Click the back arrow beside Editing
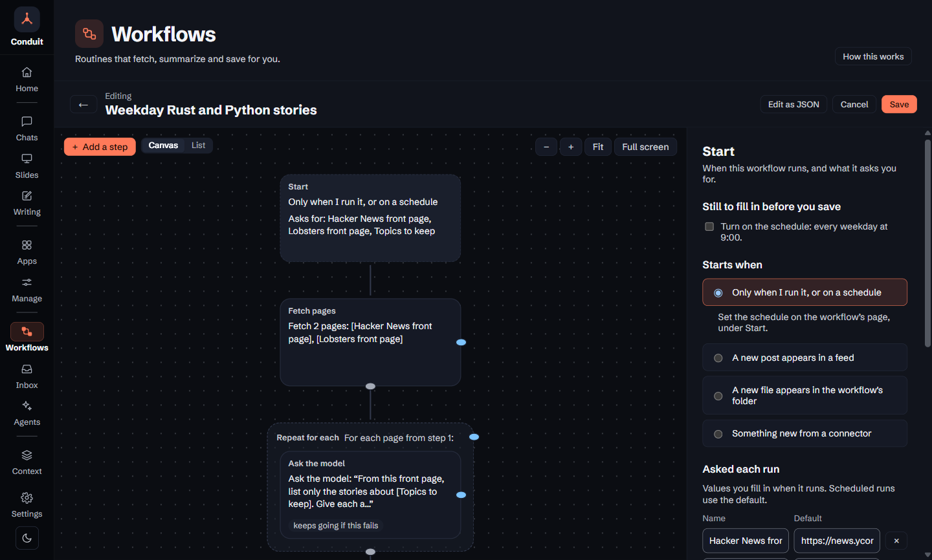 [x=83, y=104]
